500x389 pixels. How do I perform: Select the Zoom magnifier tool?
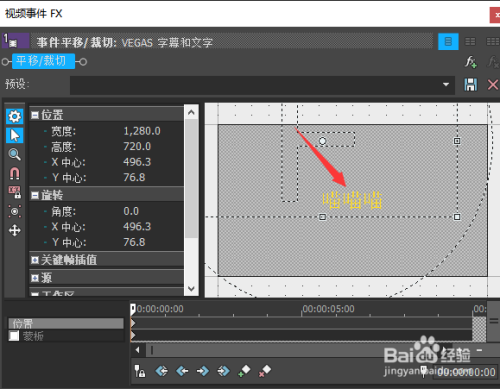tap(14, 154)
